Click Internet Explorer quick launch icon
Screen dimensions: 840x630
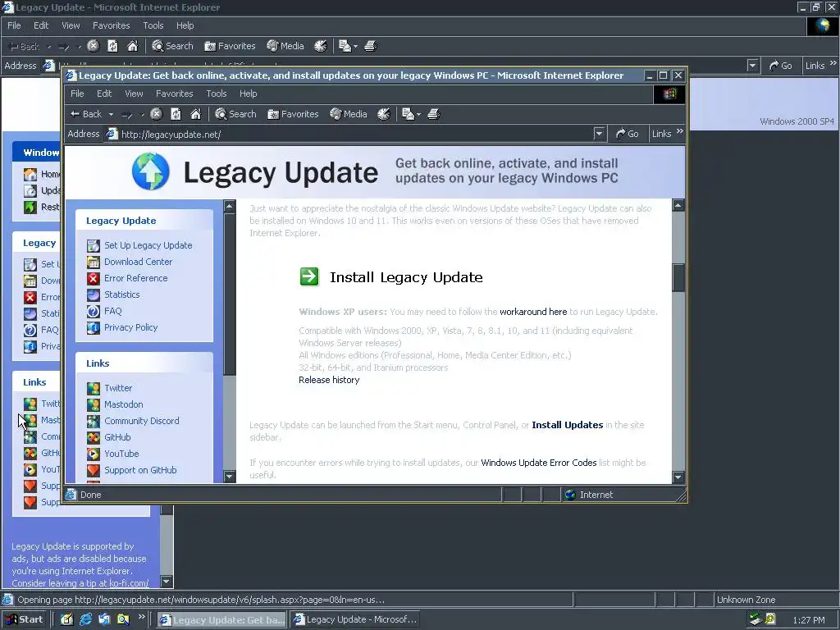(85, 619)
